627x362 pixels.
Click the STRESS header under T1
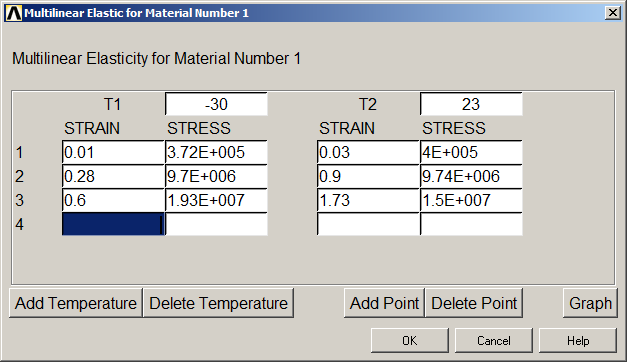tap(199, 128)
